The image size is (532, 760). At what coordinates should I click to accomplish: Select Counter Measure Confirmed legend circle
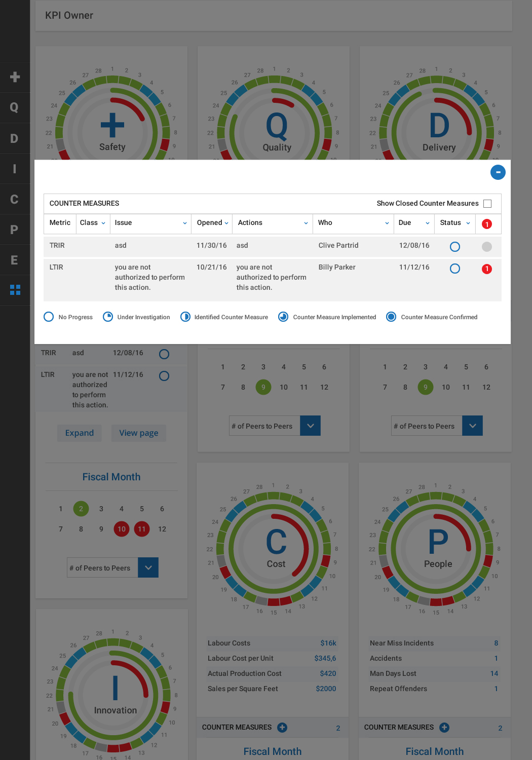click(391, 317)
